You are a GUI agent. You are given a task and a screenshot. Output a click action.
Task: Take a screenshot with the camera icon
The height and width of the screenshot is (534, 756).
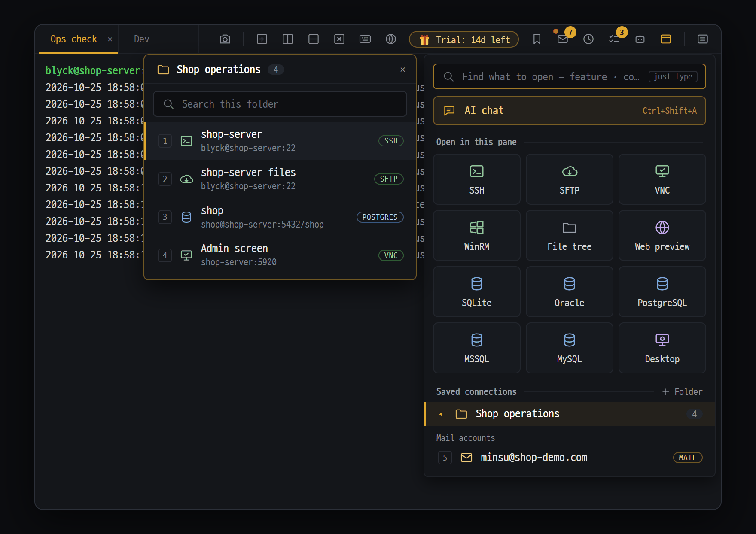pyautogui.click(x=225, y=39)
